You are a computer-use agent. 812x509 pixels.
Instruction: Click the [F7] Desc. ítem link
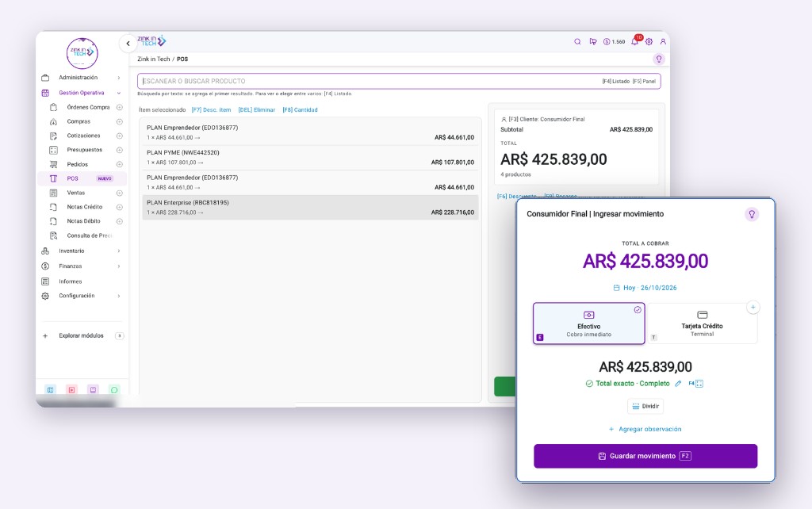[x=211, y=109]
